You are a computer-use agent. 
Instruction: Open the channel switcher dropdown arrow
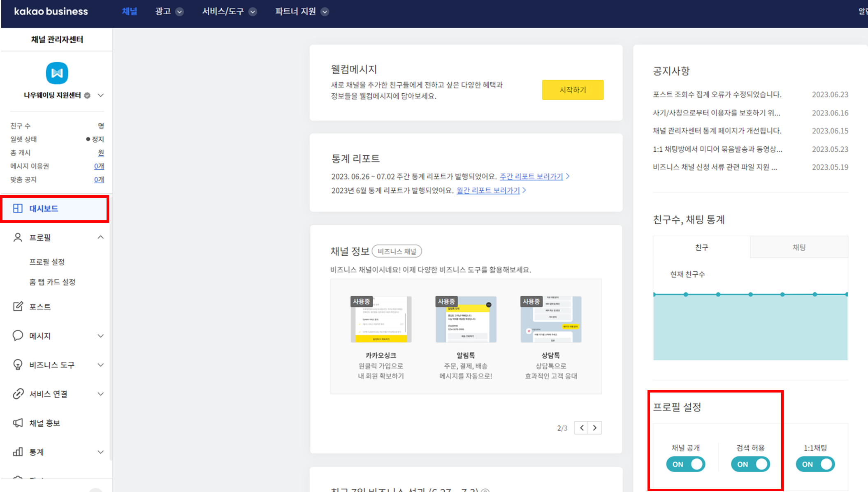pos(100,95)
